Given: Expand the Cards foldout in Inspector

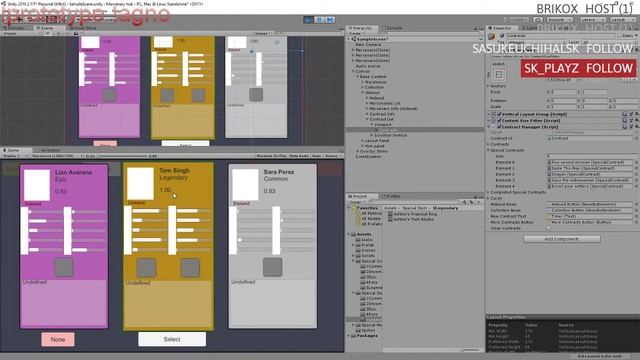Looking at the screenshot, I should (488, 198).
